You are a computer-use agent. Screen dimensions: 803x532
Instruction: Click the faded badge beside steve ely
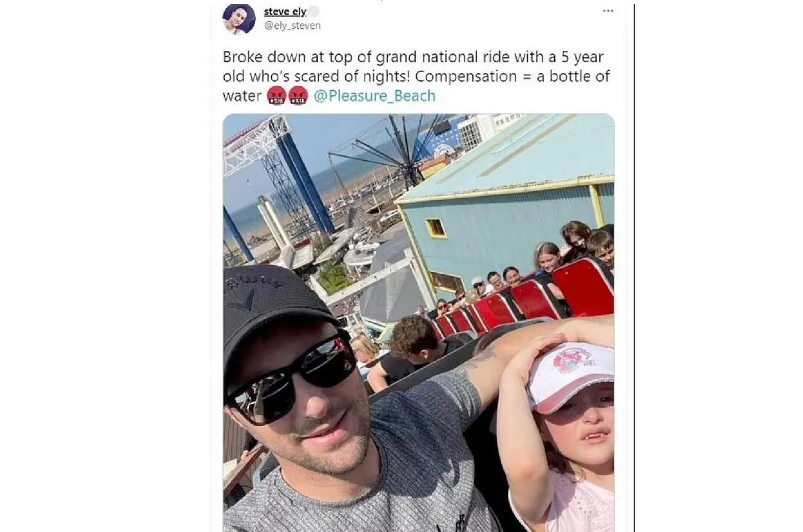point(313,11)
